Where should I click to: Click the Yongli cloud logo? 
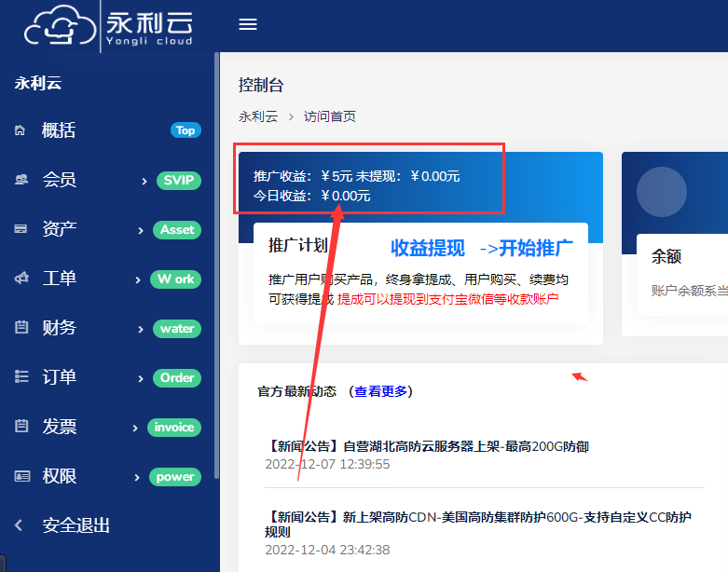108,26
